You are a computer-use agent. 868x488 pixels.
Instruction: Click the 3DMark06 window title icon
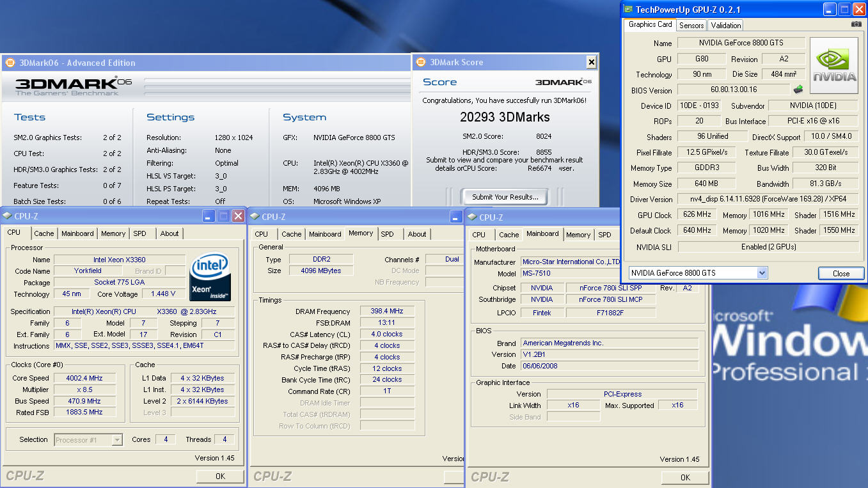(x=10, y=63)
